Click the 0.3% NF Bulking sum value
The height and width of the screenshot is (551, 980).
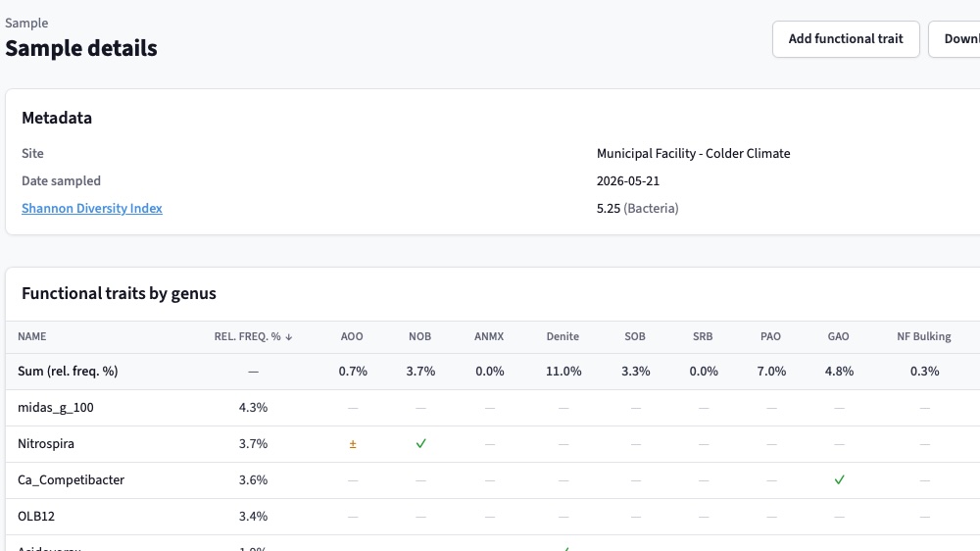point(925,371)
